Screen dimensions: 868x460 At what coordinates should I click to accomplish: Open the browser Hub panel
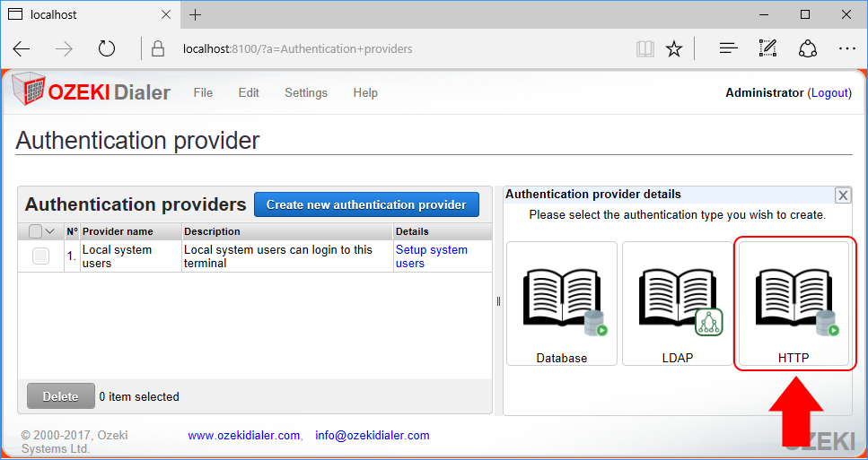pos(728,48)
